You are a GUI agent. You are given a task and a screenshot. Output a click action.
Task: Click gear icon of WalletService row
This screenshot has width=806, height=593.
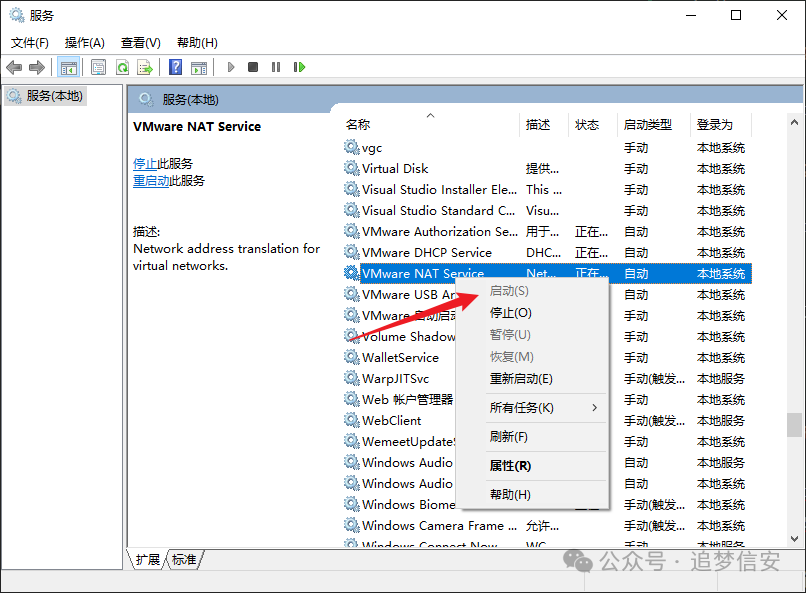pos(352,357)
